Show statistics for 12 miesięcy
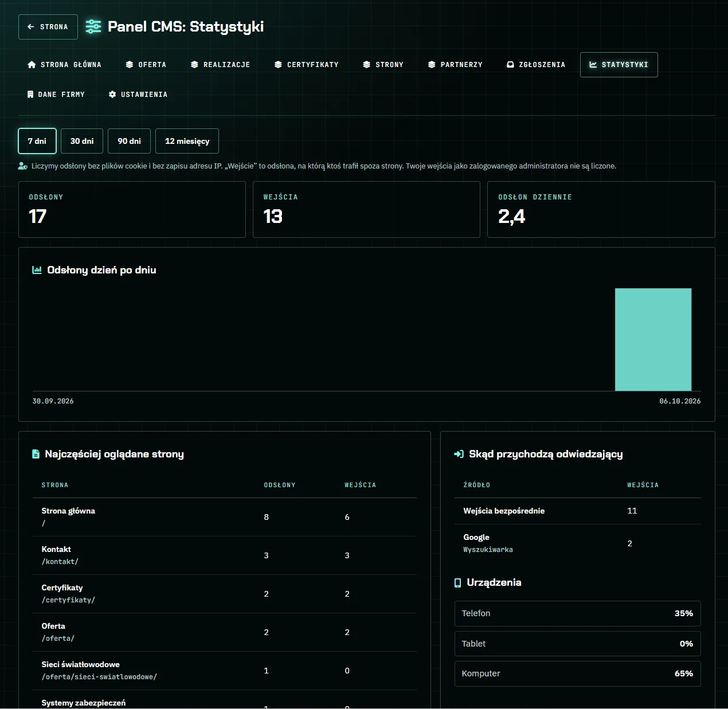The height and width of the screenshot is (709, 728). 187,141
